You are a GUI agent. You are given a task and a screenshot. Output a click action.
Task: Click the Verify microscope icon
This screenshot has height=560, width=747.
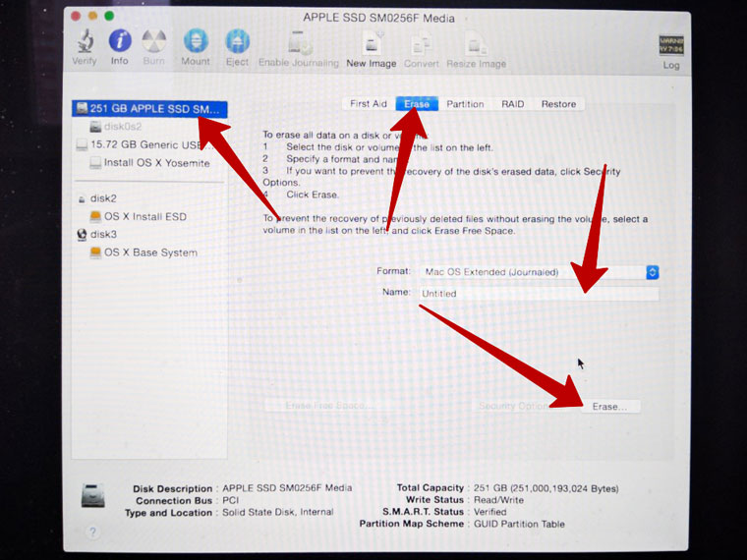pos(86,40)
